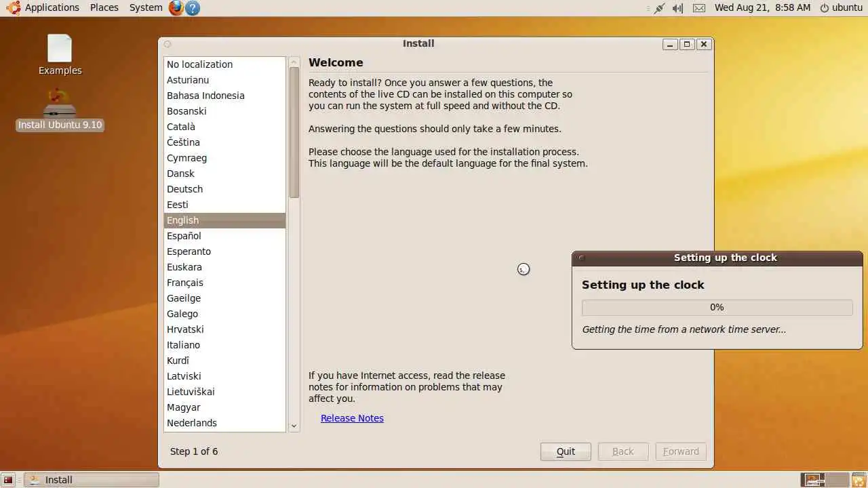Open the System menu
The width and height of the screenshot is (868, 488).
(x=146, y=7)
